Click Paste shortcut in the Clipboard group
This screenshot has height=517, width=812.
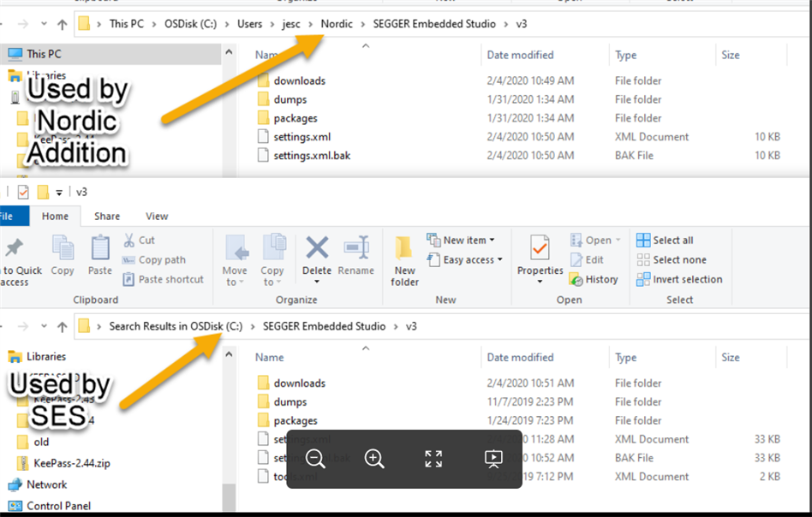[163, 279]
